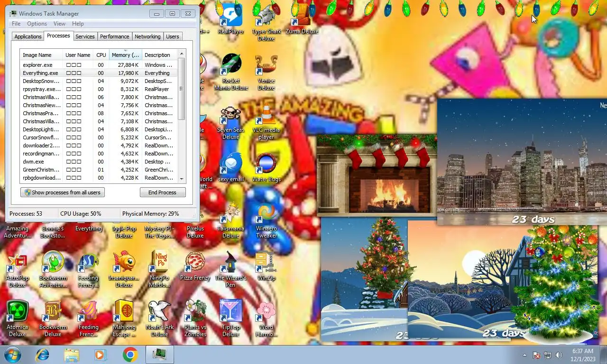607x364 pixels.
Task: Switch to the Services tab
Action: point(85,36)
